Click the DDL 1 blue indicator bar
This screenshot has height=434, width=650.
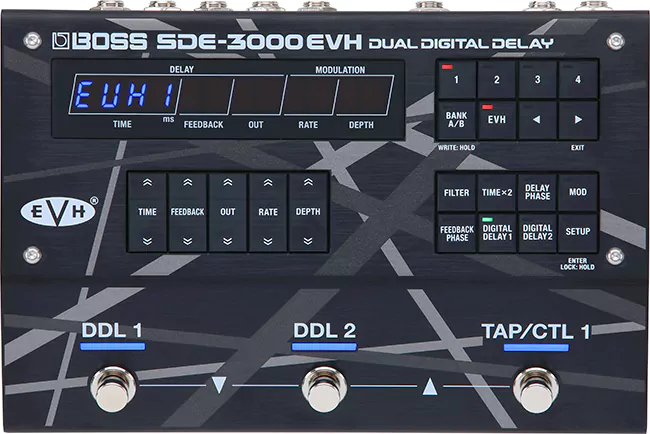[x=113, y=347]
